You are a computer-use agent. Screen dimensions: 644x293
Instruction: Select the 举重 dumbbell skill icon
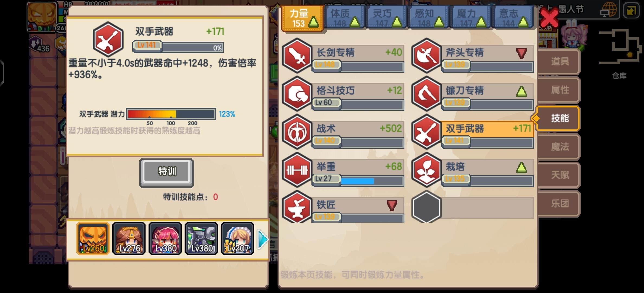[x=297, y=170]
